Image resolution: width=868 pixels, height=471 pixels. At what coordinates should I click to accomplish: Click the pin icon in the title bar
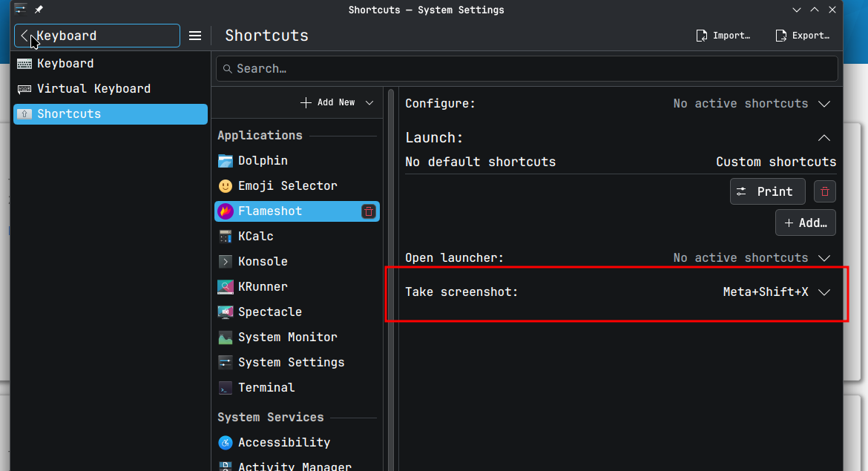[39, 10]
